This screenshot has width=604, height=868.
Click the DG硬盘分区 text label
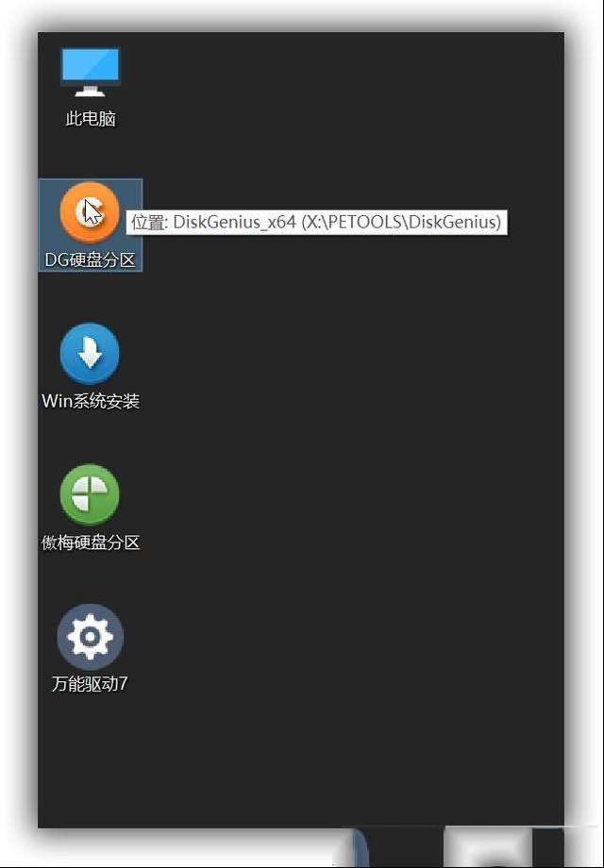point(91,259)
